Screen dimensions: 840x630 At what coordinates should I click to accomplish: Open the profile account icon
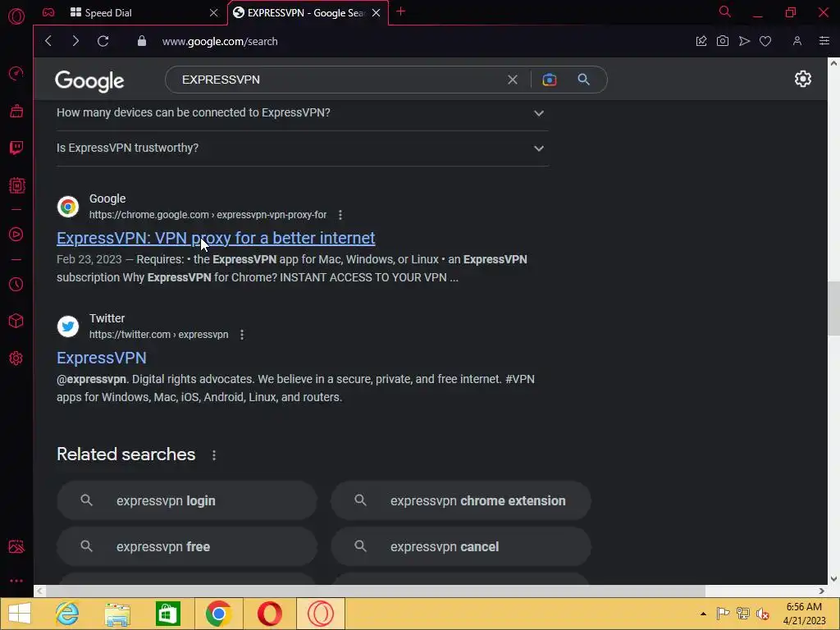pos(797,41)
